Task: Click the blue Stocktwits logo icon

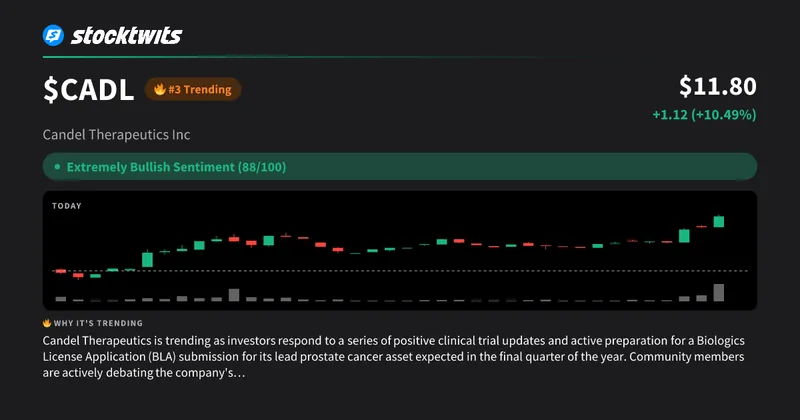Action: 53,35
